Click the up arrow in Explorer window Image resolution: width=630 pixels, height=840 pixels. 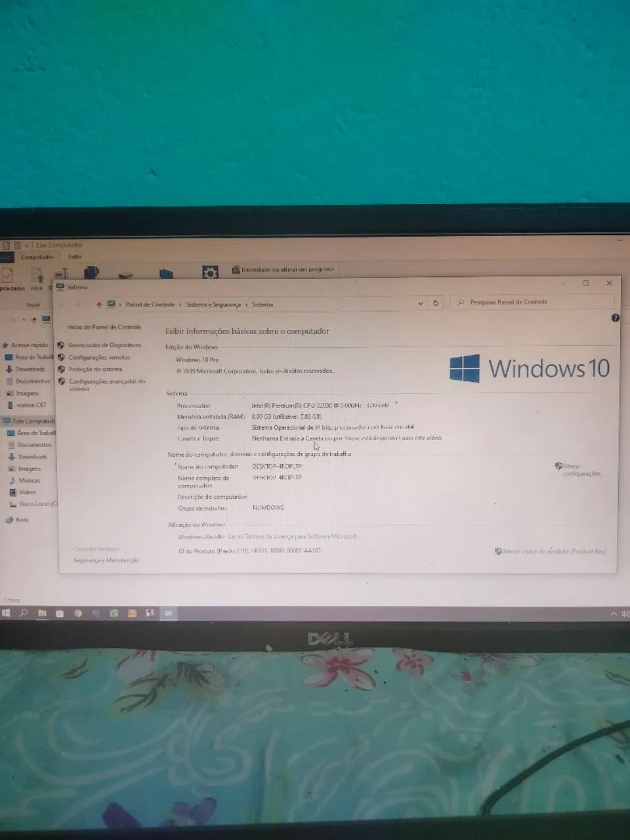(34, 320)
